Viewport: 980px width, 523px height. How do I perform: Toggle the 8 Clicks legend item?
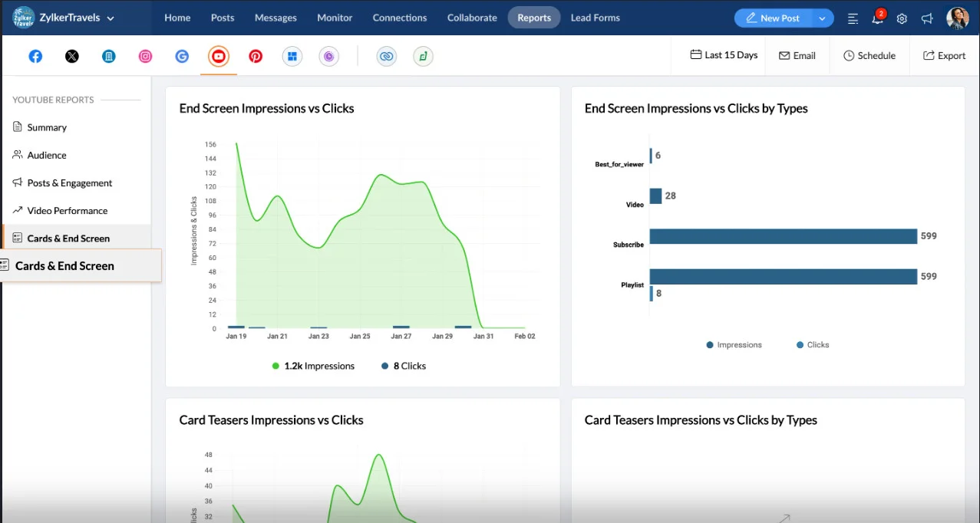tap(404, 366)
